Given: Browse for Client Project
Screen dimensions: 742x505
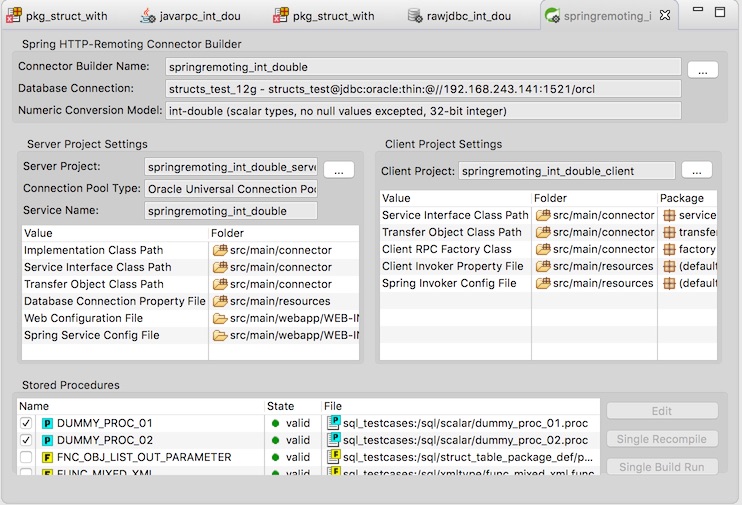Looking at the screenshot, I should coord(697,170).
